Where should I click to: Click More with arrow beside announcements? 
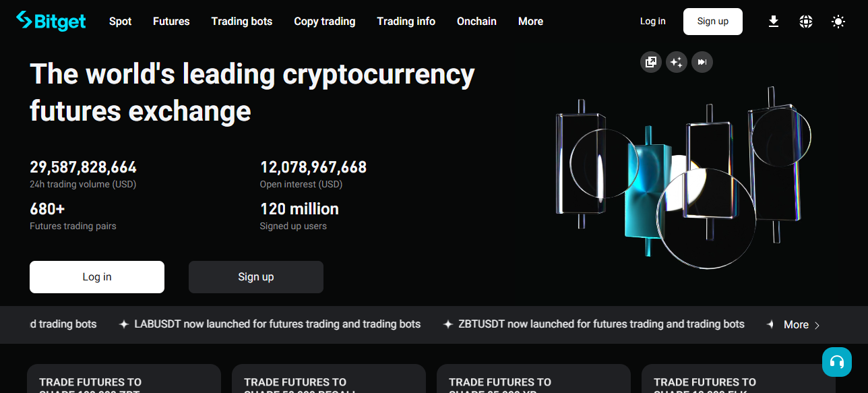pos(802,325)
